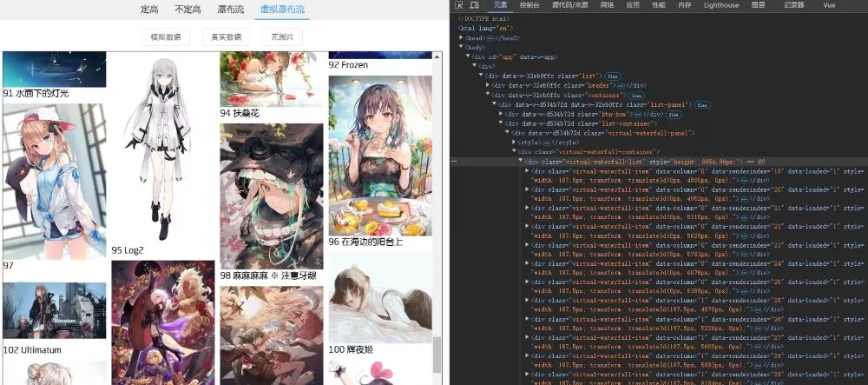Activate the inspect element picker icon

[458, 5]
